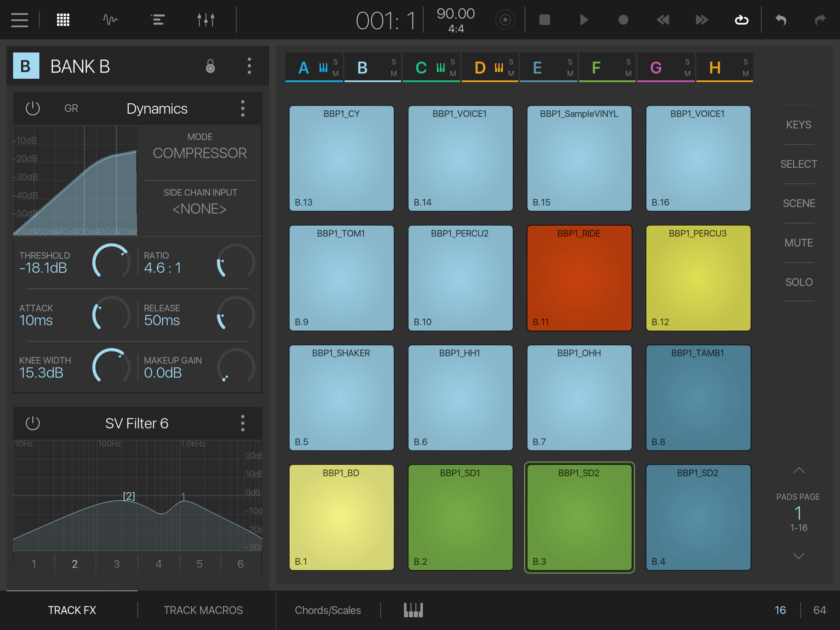840x630 pixels.
Task: Select the pad grid view
Action: (x=63, y=20)
